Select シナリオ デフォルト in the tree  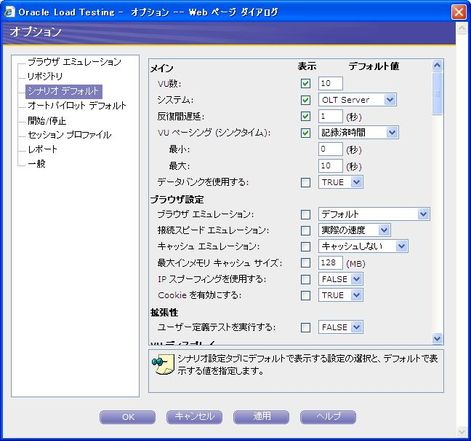pos(63,91)
